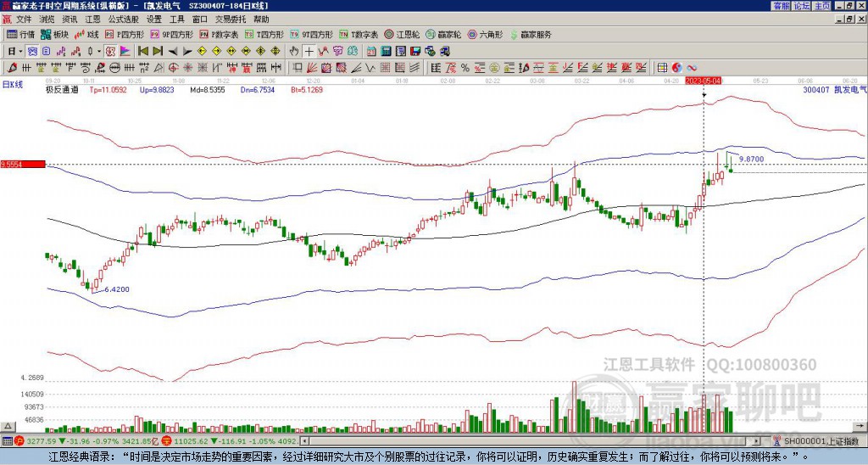Click the 3277.59 Shanghai index value
Screen dimensions: 868x465
coord(42,441)
